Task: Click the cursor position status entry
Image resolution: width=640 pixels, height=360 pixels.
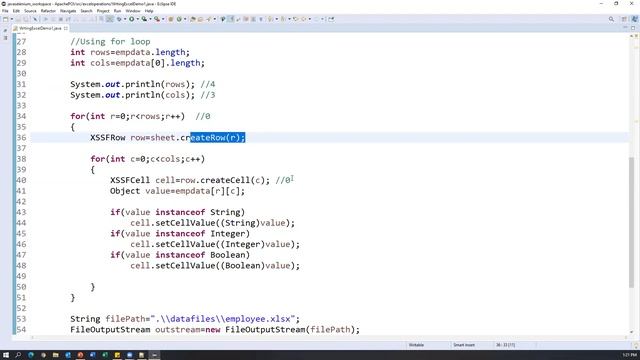Action: tap(506, 345)
